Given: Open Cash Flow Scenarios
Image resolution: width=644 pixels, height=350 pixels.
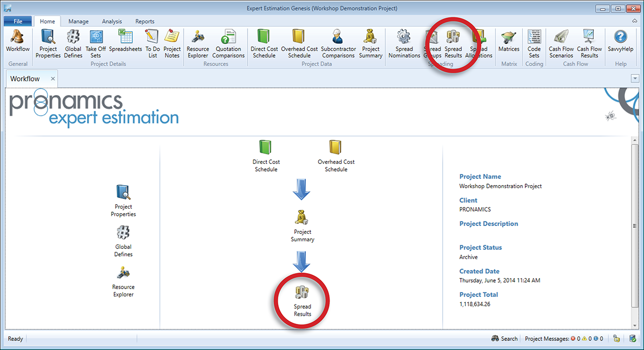Looking at the screenshot, I should [x=561, y=43].
